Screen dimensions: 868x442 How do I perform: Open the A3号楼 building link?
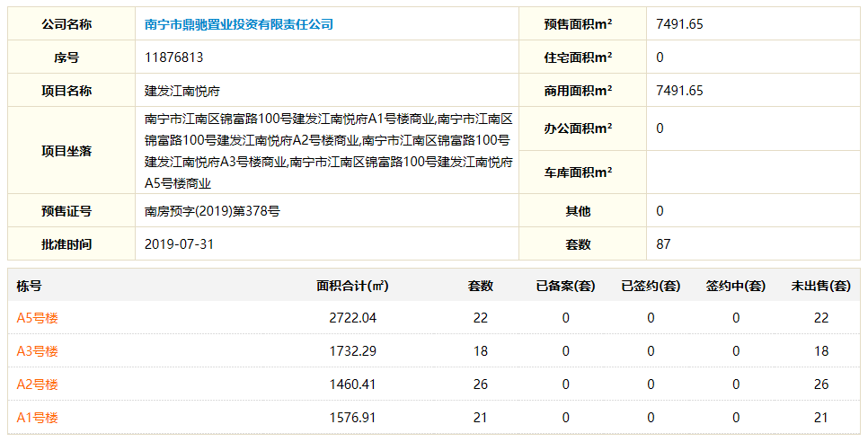pos(38,351)
